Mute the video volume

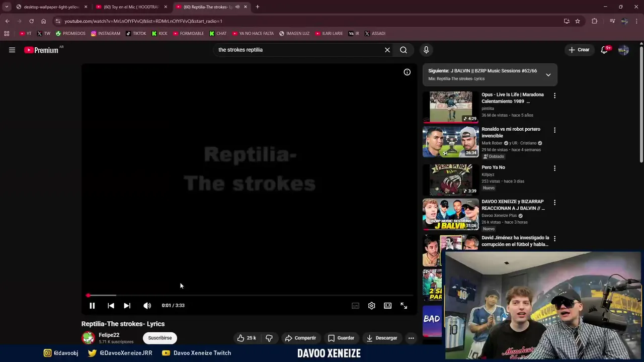pos(147,305)
